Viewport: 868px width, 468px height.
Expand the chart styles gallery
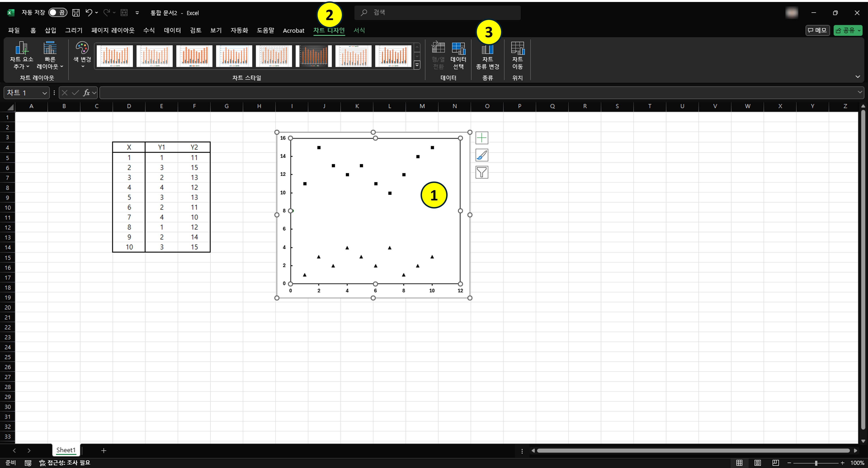(x=417, y=65)
